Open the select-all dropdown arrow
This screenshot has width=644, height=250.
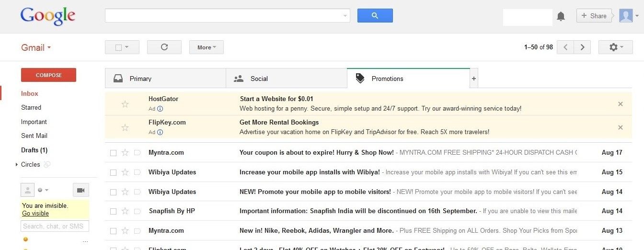click(x=127, y=47)
